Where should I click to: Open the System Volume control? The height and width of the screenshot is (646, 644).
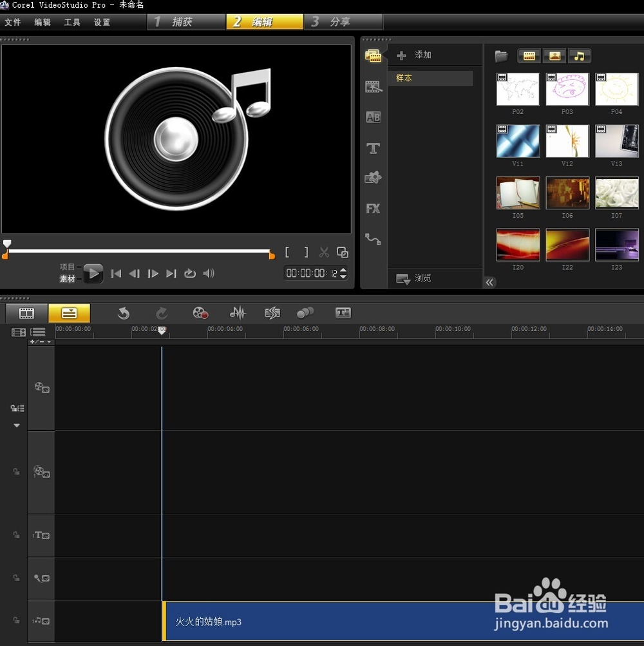[209, 273]
